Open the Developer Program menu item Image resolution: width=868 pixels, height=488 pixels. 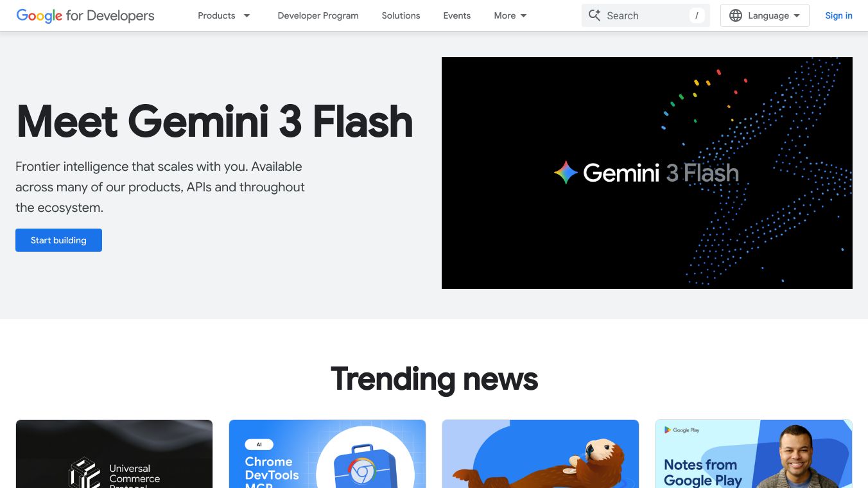318,15
